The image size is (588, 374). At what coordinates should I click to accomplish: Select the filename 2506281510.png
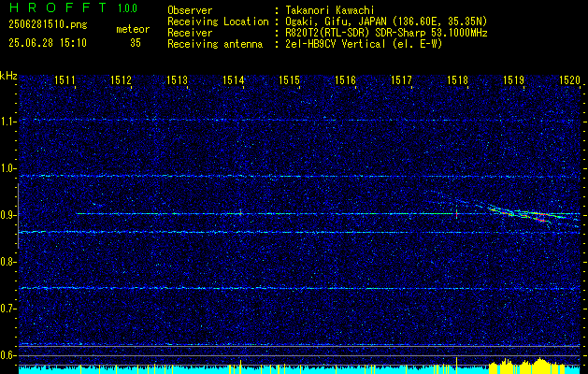tap(48, 24)
